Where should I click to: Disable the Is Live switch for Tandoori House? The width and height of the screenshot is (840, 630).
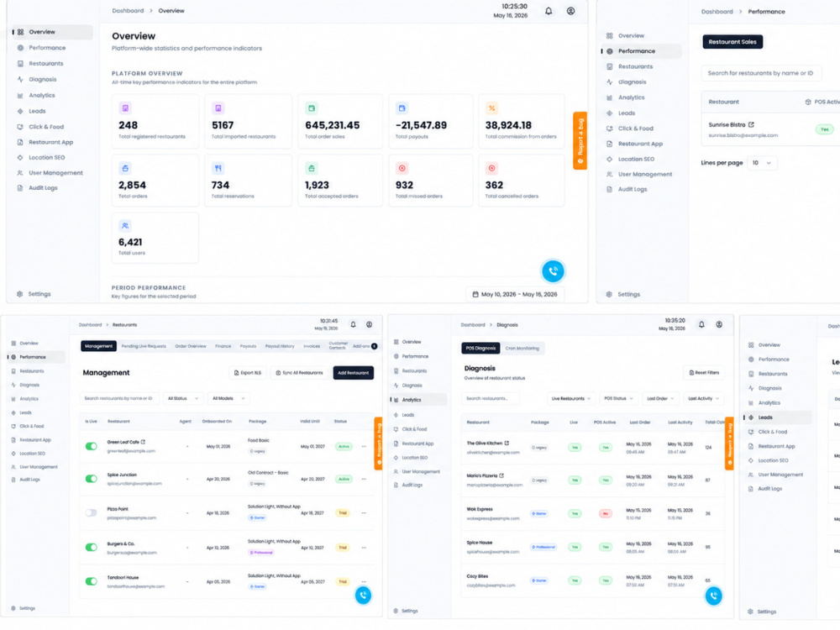click(x=92, y=581)
